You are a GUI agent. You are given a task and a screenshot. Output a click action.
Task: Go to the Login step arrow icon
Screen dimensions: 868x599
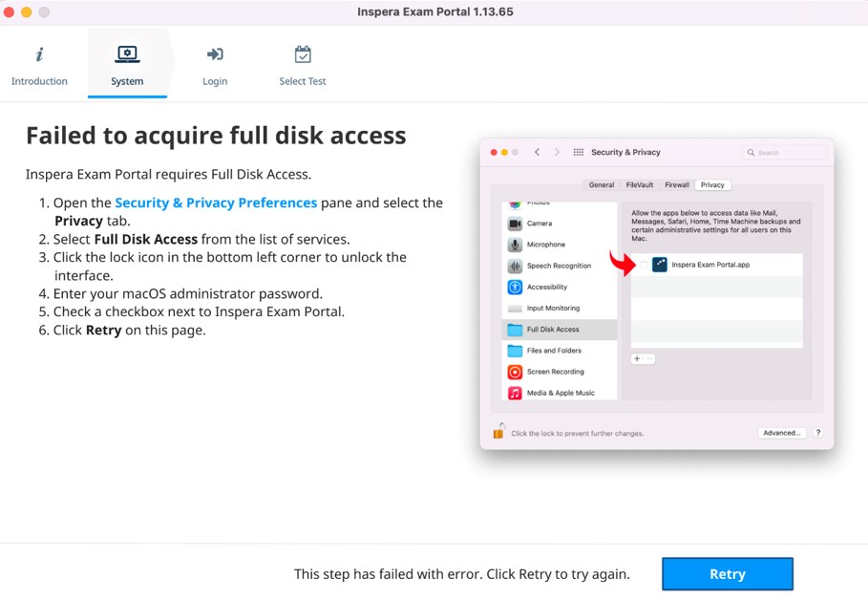[215, 54]
